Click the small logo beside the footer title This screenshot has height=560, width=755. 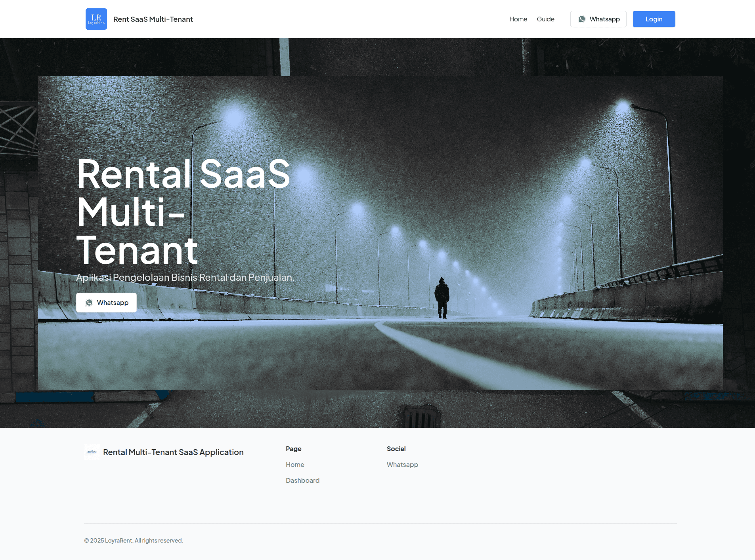click(x=92, y=452)
